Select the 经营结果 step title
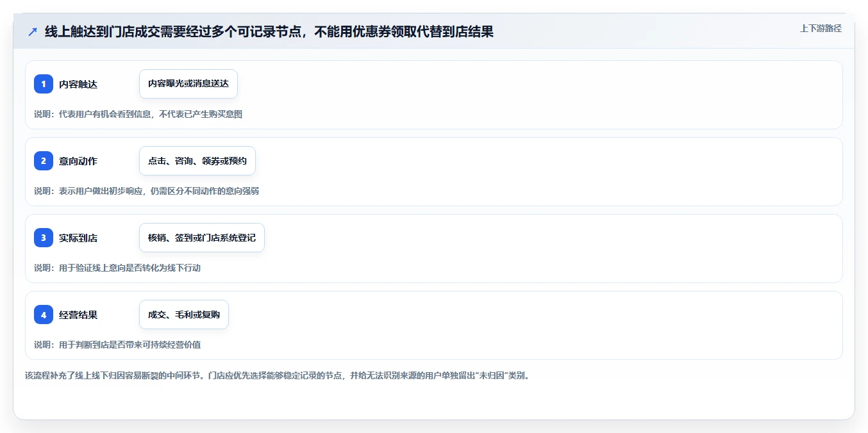Viewport: 868px width, 433px height. click(x=78, y=315)
